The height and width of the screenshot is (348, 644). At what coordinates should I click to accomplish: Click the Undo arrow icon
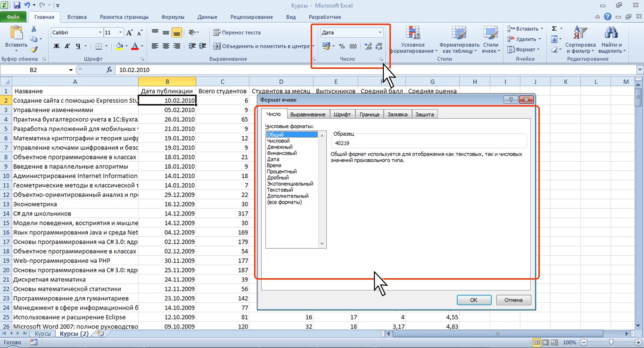point(28,6)
